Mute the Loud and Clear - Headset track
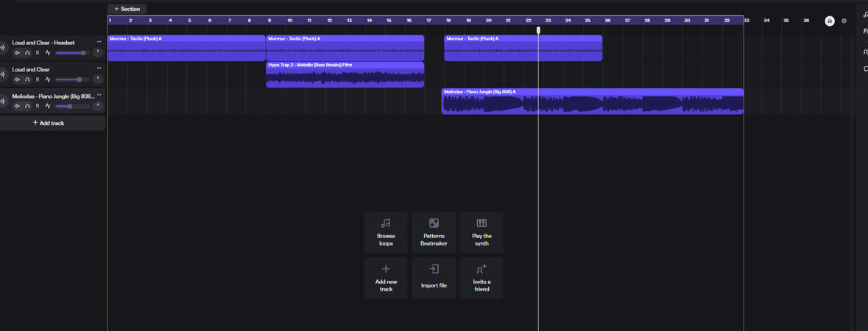The image size is (868, 331). 17,52
